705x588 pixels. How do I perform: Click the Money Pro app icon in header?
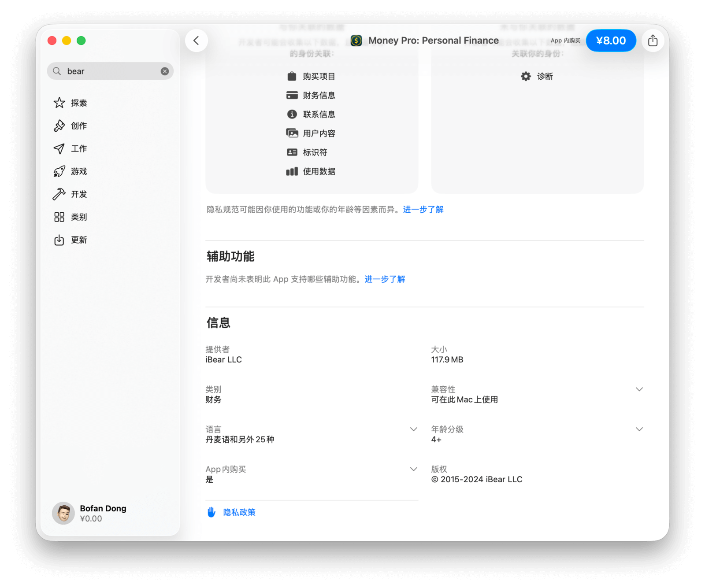pyautogui.click(x=356, y=41)
